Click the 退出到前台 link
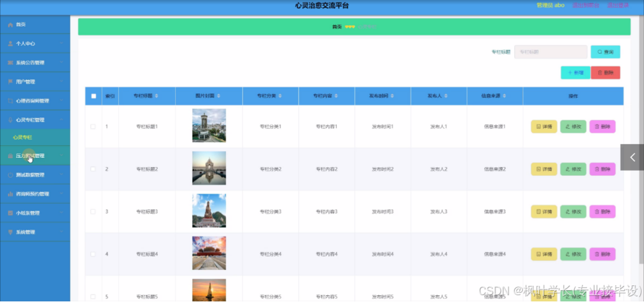The height and width of the screenshot is (302, 644). point(586,6)
